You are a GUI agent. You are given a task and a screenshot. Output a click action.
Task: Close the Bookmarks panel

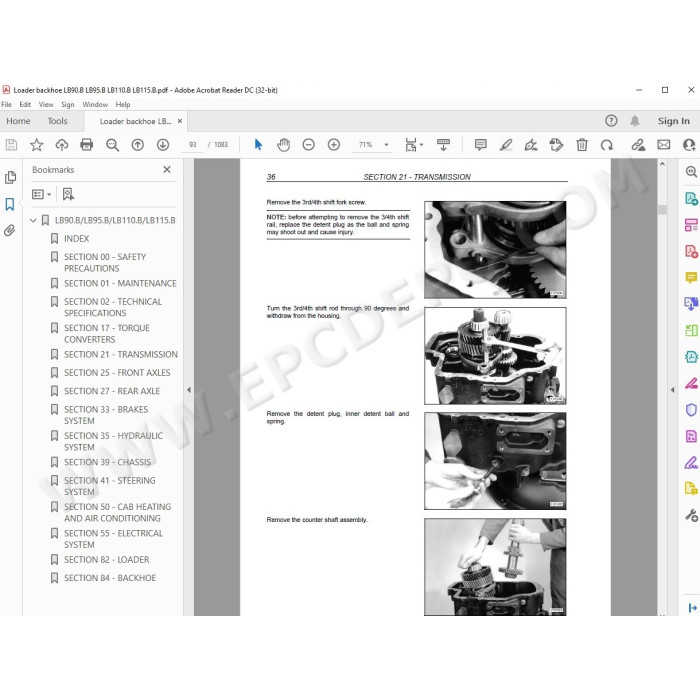click(167, 170)
